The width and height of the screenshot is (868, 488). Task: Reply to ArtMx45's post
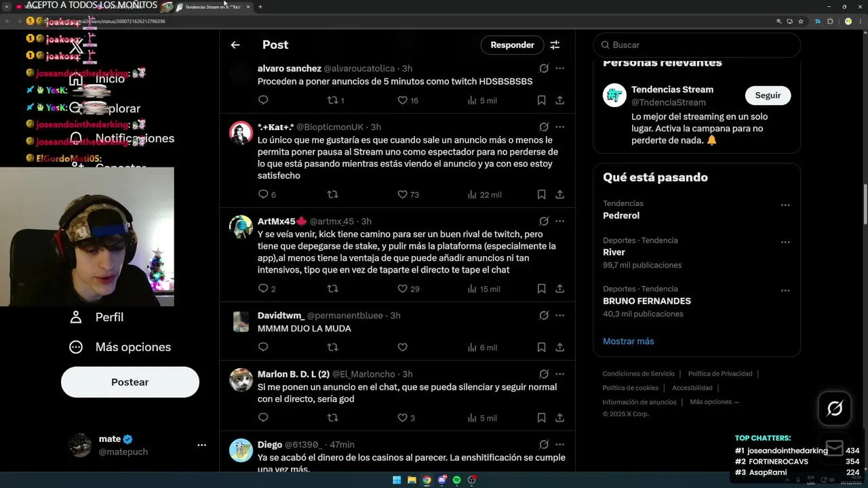263,289
